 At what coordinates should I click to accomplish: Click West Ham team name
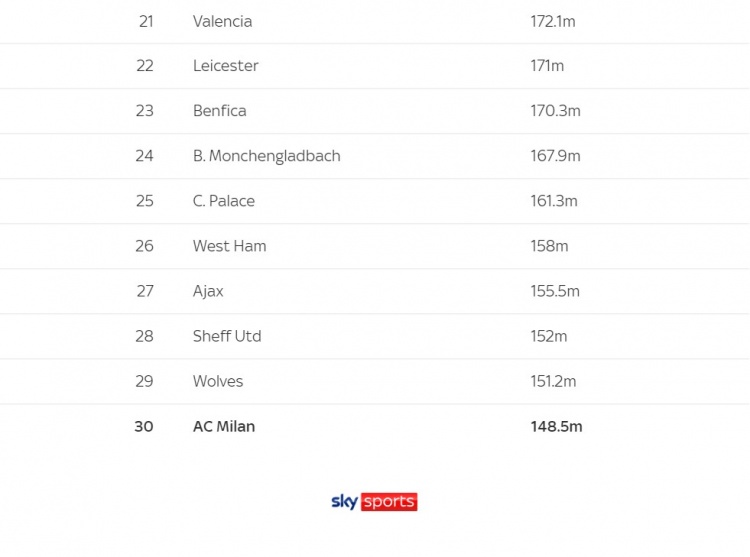click(x=230, y=246)
